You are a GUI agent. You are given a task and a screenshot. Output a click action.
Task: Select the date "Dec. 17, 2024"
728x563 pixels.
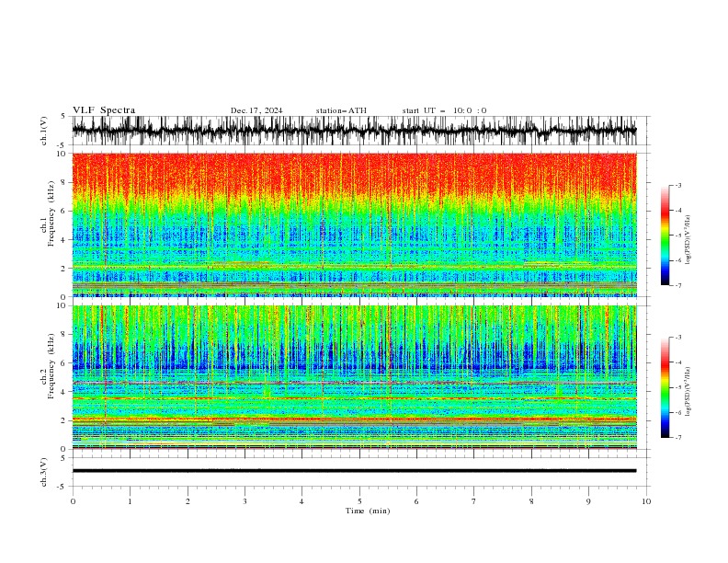256,110
